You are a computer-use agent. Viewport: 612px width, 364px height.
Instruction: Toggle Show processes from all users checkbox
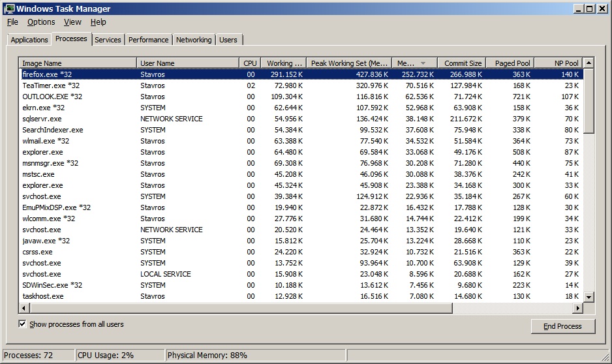[x=23, y=324]
